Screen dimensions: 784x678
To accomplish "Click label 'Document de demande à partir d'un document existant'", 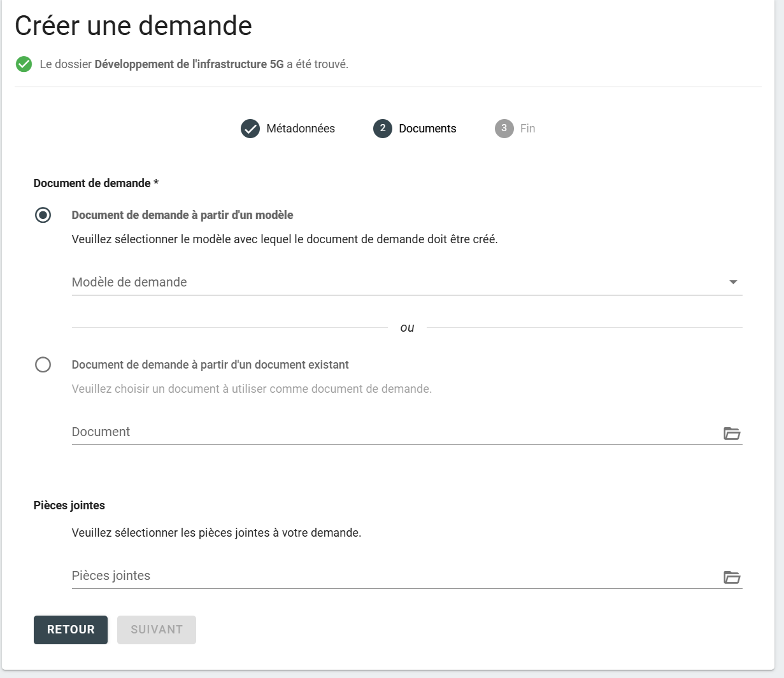I will [x=210, y=365].
